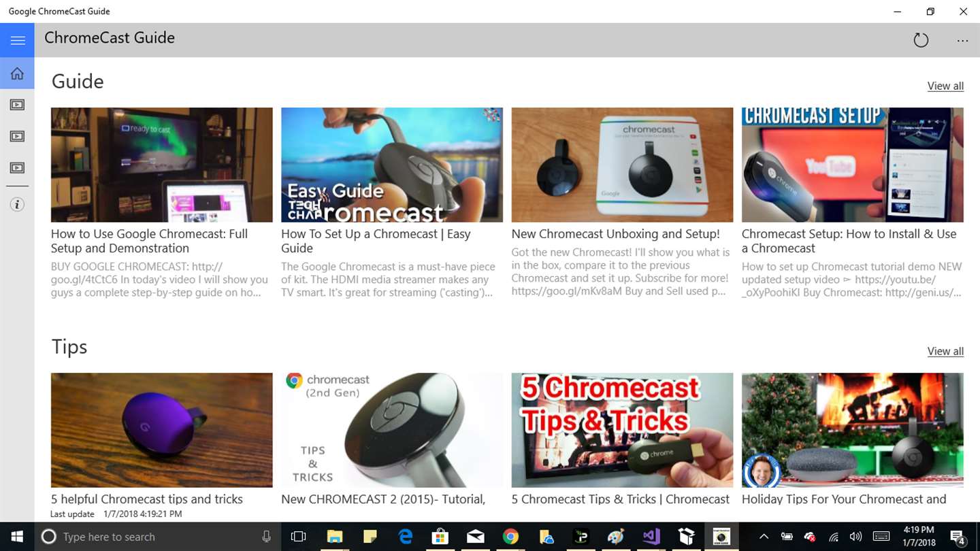Click title 'Holiday Tips For Your Chromecast and'
980x551 pixels.
(x=844, y=499)
